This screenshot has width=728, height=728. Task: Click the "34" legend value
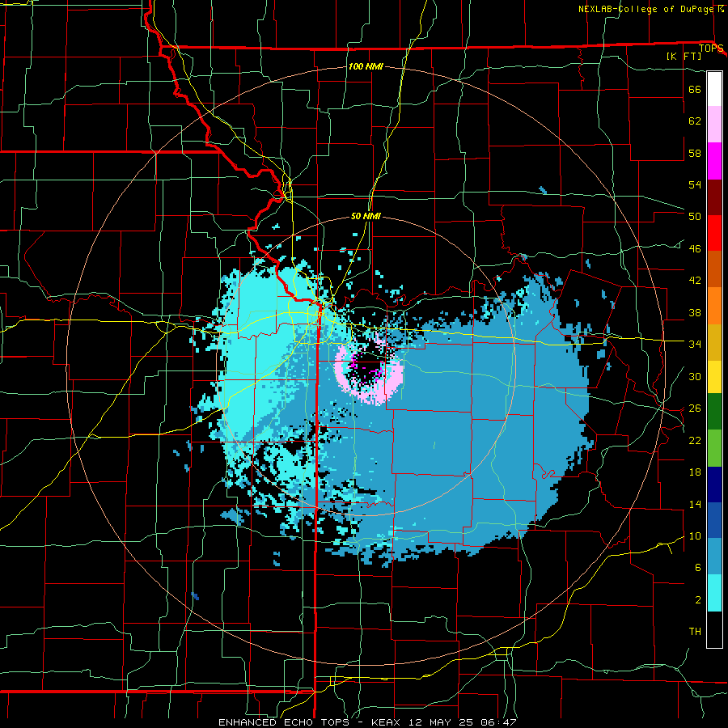click(695, 345)
